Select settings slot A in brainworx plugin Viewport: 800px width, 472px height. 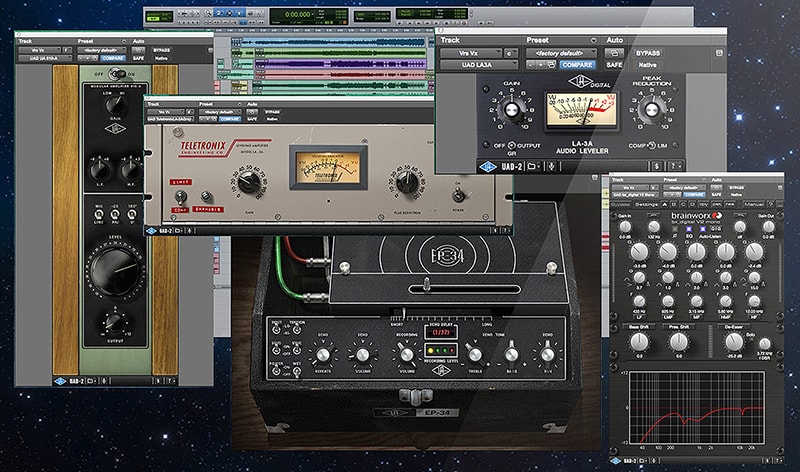(x=665, y=204)
